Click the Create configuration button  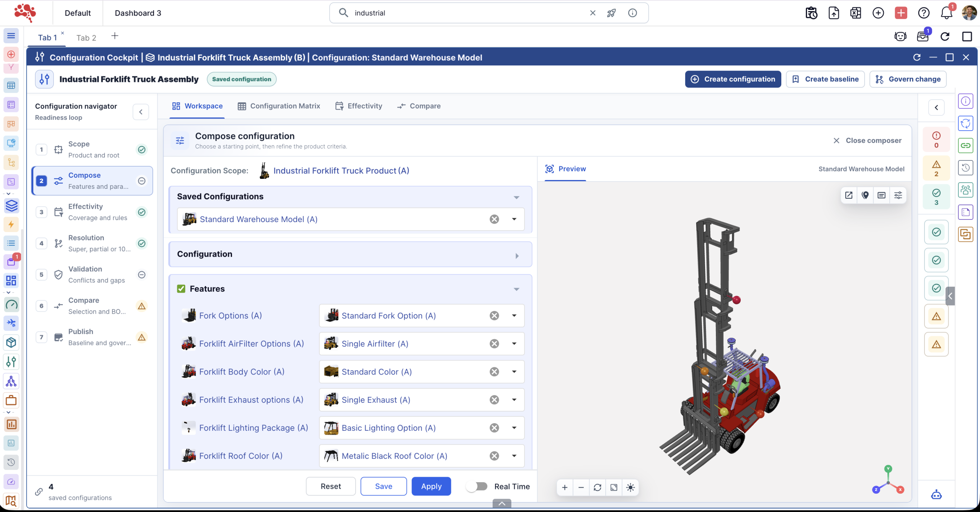click(733, 79)
